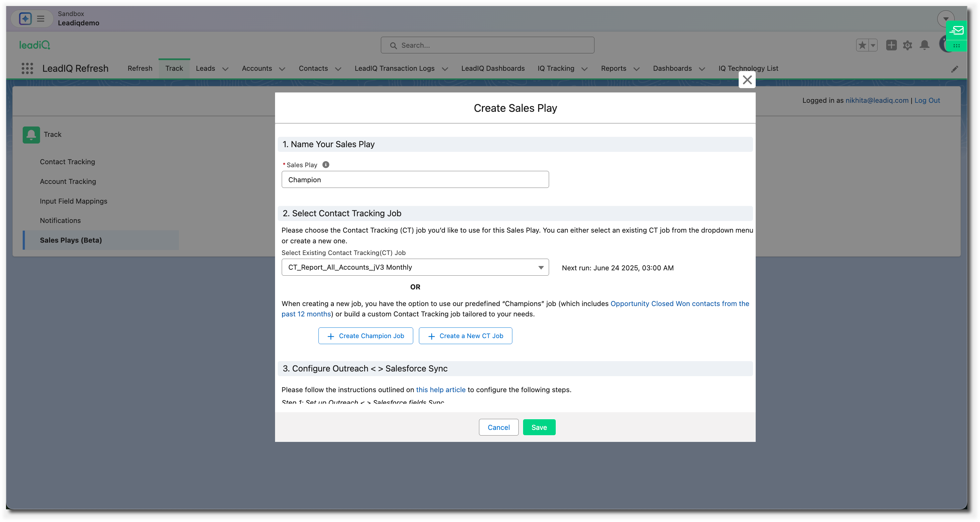Click the Sales Play name field

[415, 180]
